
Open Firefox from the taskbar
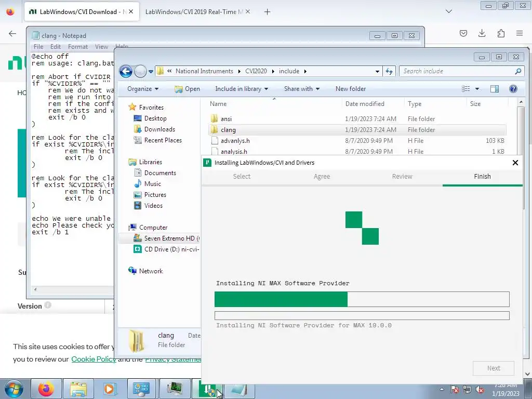[x=46, y=389]
